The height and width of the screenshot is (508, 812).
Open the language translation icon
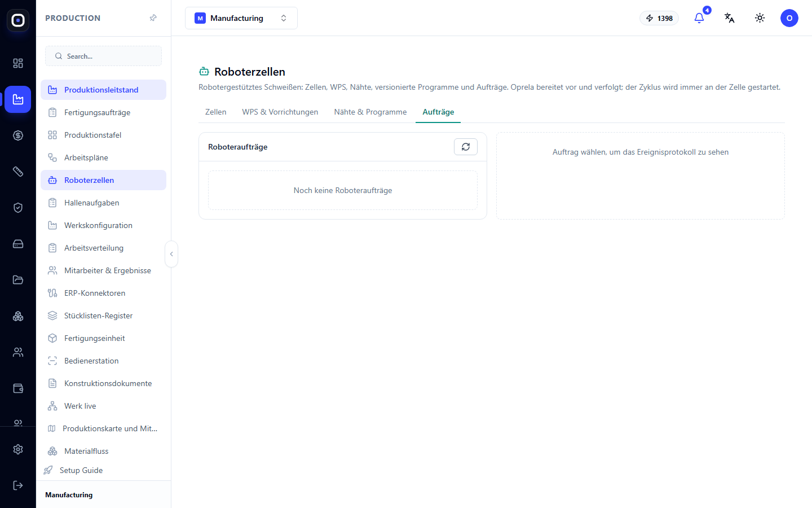(x=730, y=18)
